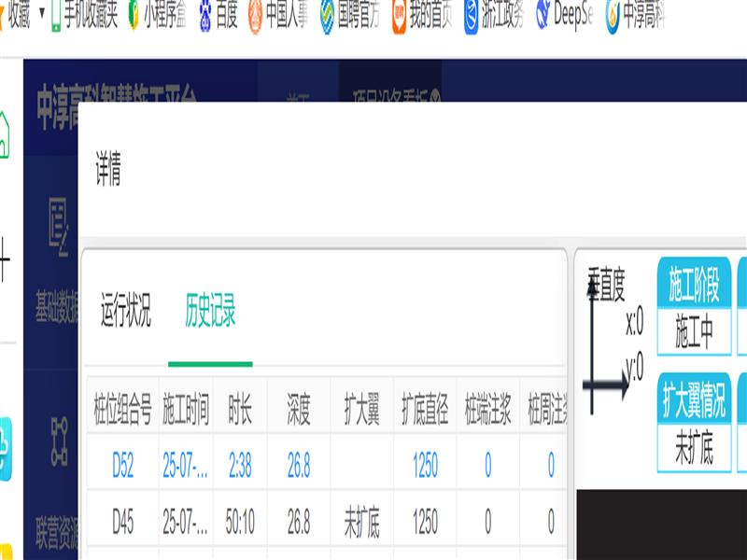
Task: Click the 国聘官方 bookmark icon
Action: pyautogui.click(x=327, y=16)
